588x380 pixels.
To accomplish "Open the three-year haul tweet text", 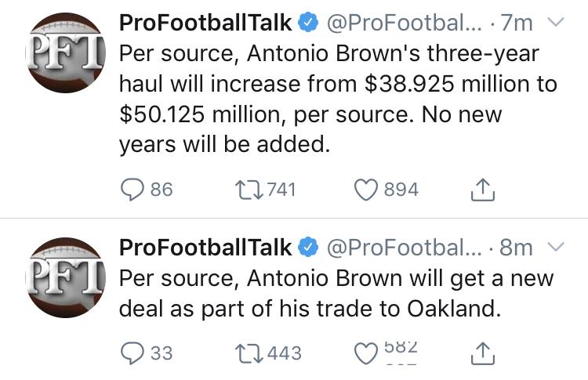I will [338, 99].
